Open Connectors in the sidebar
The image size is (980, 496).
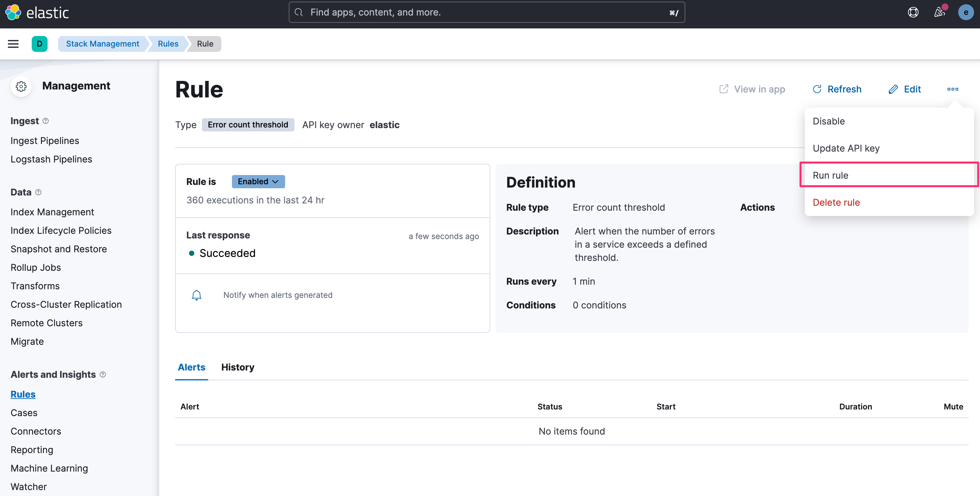click(36, 431)
